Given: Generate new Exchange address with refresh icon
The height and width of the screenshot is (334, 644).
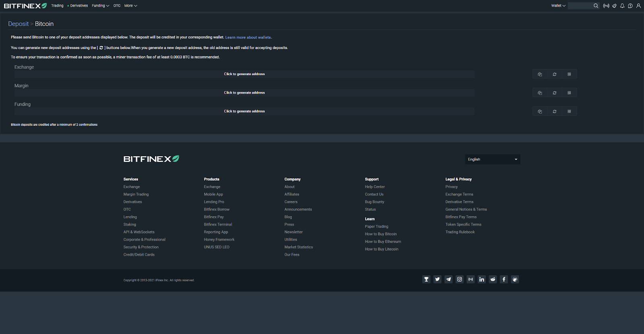Looking at the screenshot, I should pos(555,74).
